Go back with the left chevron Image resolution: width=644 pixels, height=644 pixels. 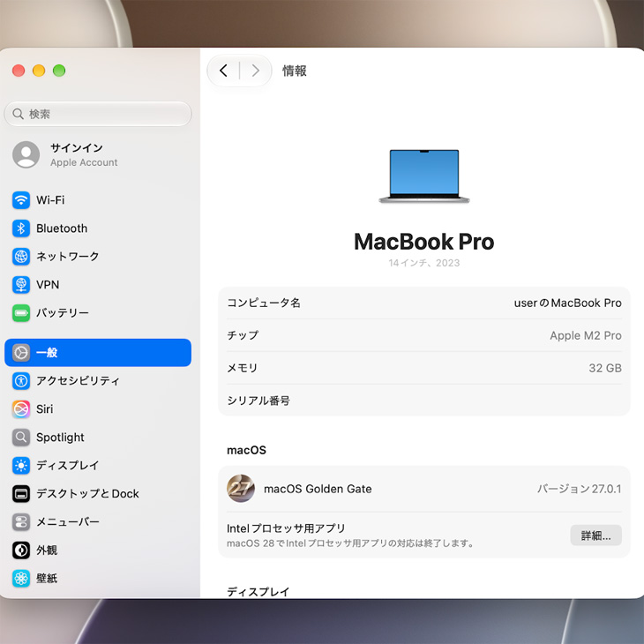tap(223, 71)
